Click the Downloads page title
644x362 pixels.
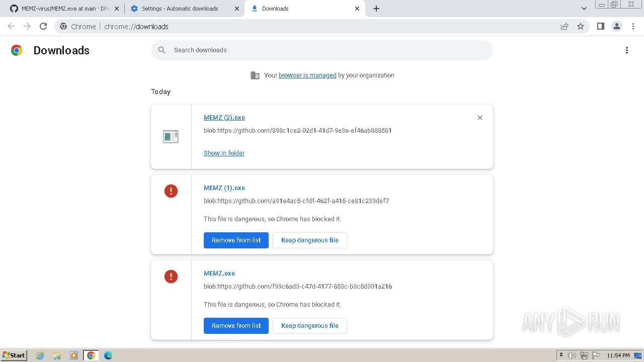[61, 50]
